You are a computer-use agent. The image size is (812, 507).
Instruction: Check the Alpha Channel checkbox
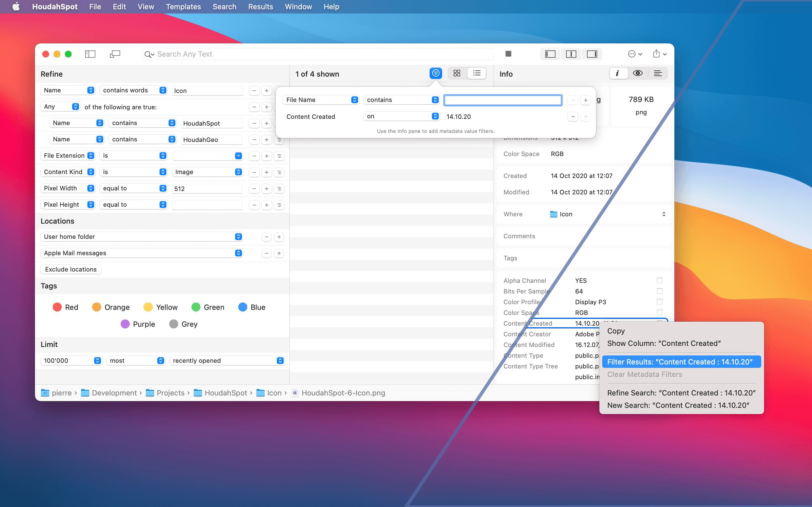[660, 280]
